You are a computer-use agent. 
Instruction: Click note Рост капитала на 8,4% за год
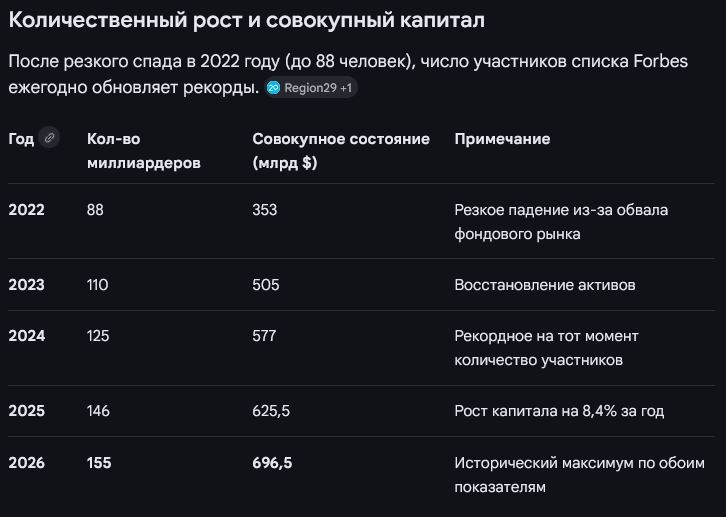(559, 411)
